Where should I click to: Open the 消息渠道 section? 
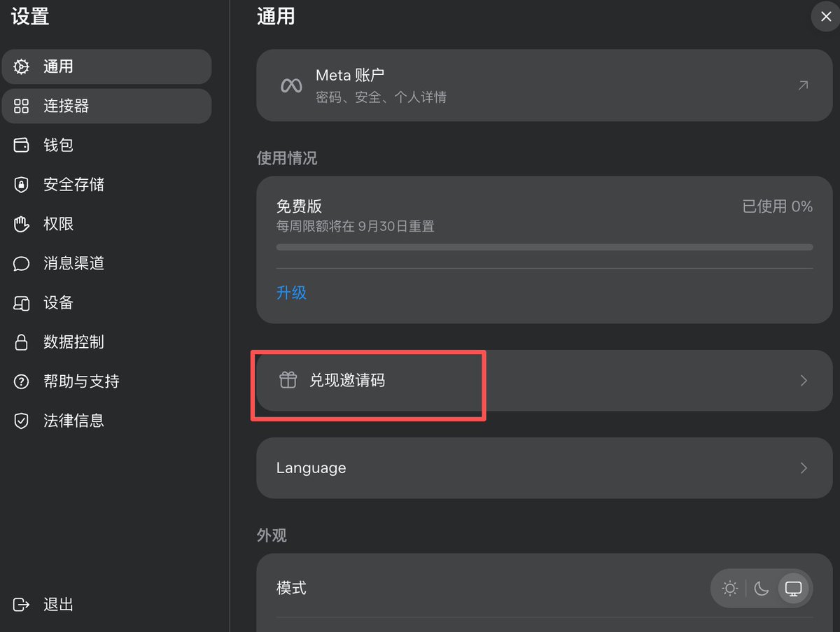tap(106, 263)
